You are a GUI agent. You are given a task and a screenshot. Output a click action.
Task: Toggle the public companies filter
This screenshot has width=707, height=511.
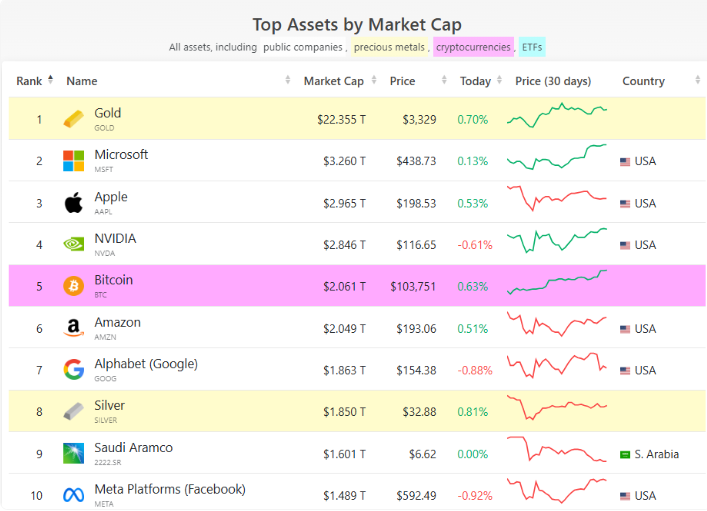[x=303, y=47]
